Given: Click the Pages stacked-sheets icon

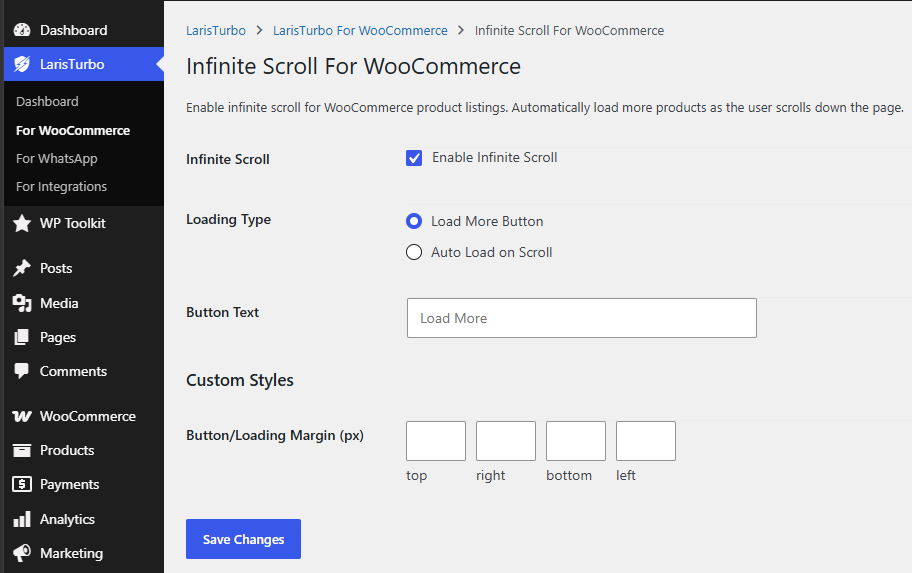Looking at the screenshot, I should click(22, 337).
